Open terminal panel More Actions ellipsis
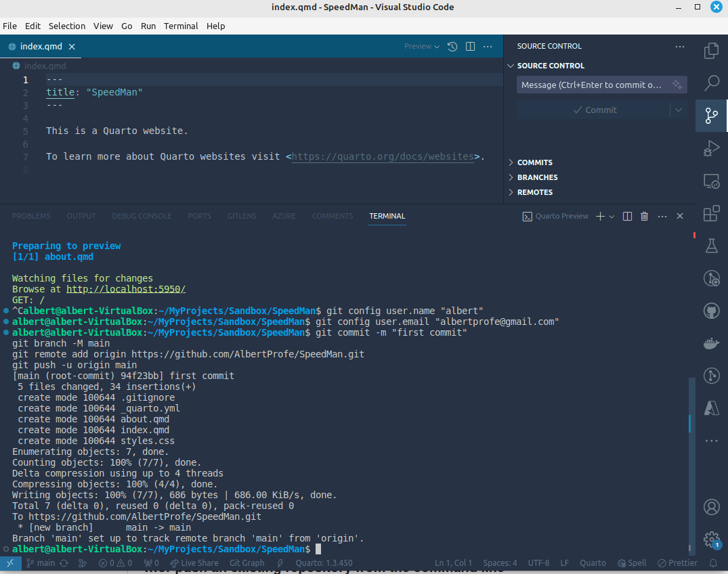The width and height of the screenshot is (728, 574). (x=662, y=216)
